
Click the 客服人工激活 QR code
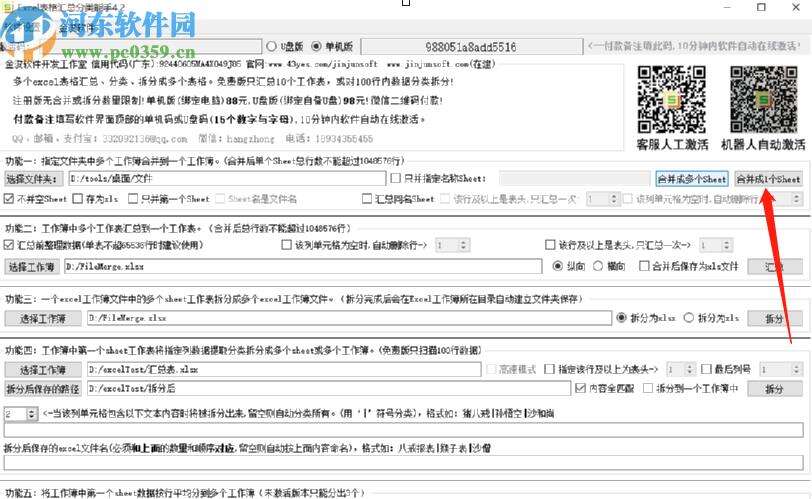click(672, 99)
